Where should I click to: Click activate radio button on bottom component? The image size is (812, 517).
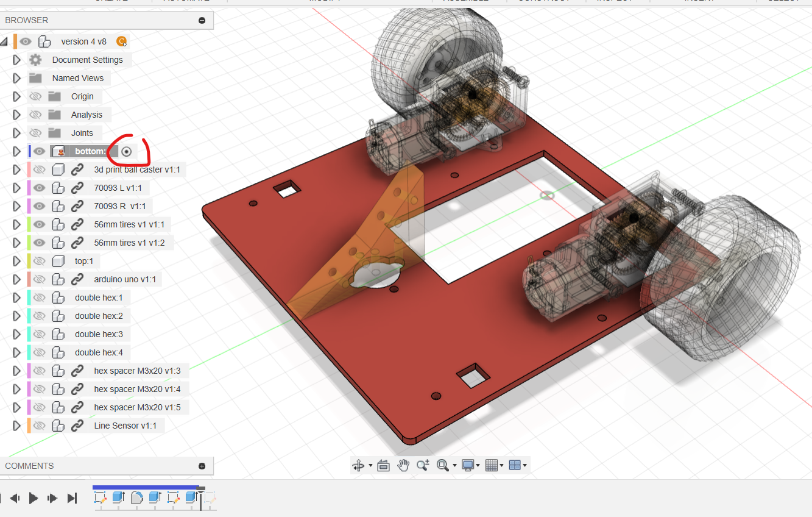126,151
